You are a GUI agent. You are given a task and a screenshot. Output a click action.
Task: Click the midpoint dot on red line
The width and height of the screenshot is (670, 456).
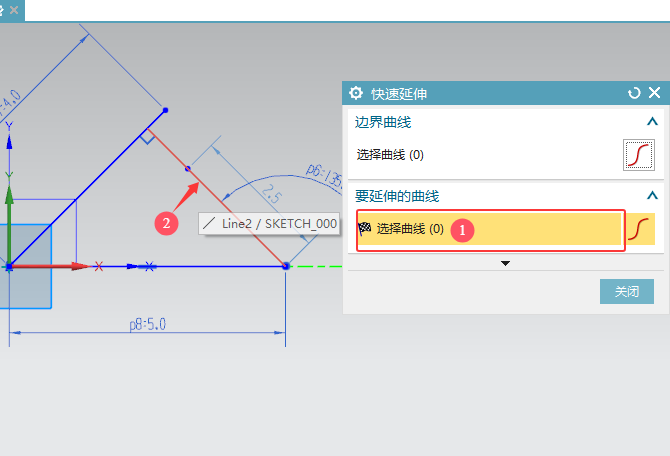coord(188,169)
